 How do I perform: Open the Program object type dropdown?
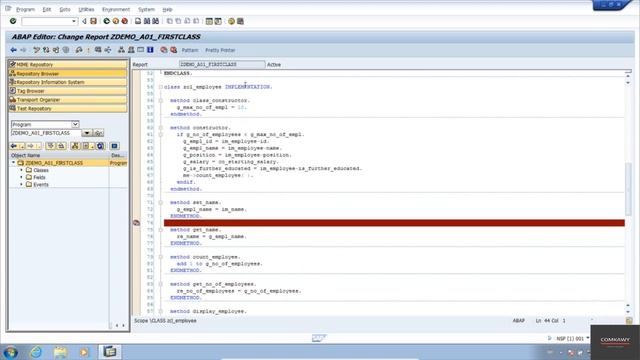[75, 124]
